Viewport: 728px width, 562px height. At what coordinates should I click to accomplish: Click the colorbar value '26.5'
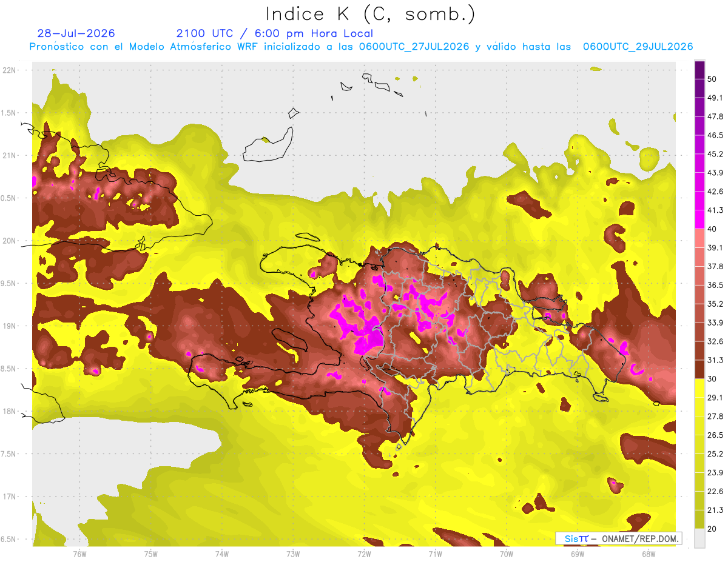point(715,435)
